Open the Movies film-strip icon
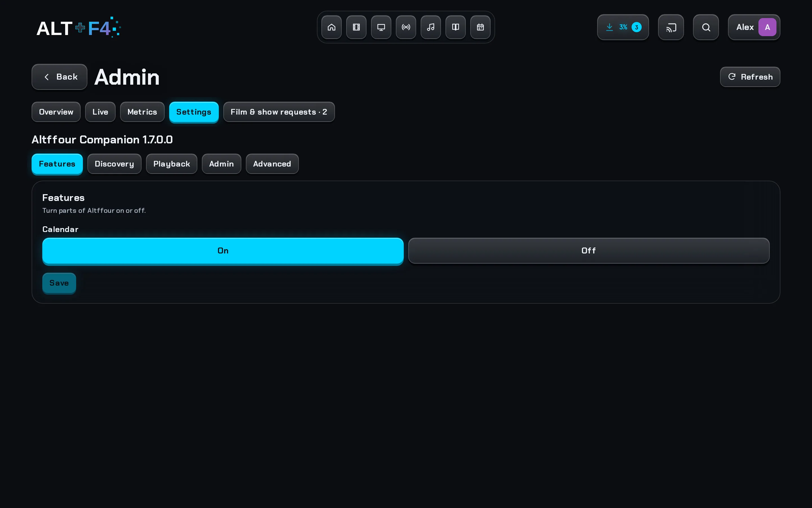This screenshot has width=812, height=508. tap(356, 27)
